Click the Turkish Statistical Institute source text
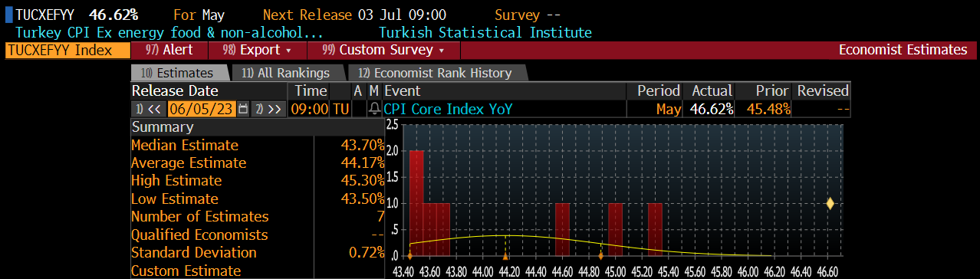Viewport: 980px width, 279px height. tap(485, 32)
